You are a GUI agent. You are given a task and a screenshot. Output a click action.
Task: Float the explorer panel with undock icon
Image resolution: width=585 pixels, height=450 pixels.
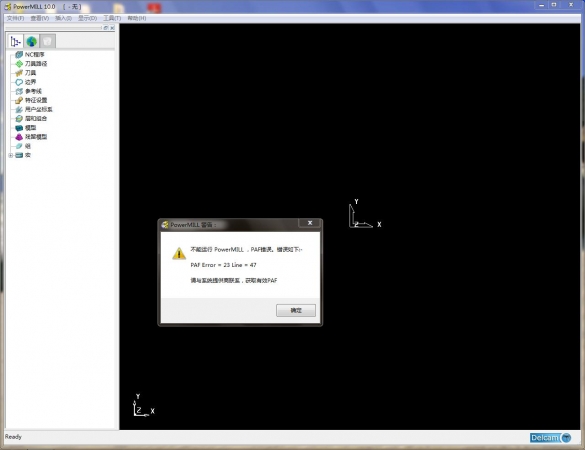pyautogui.click(x=106, y=28)
